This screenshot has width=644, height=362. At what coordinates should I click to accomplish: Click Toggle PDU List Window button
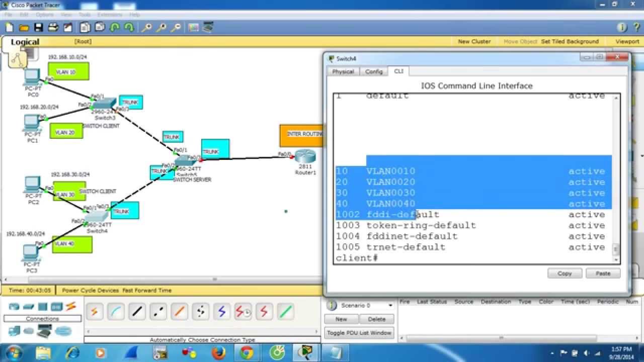359,333
